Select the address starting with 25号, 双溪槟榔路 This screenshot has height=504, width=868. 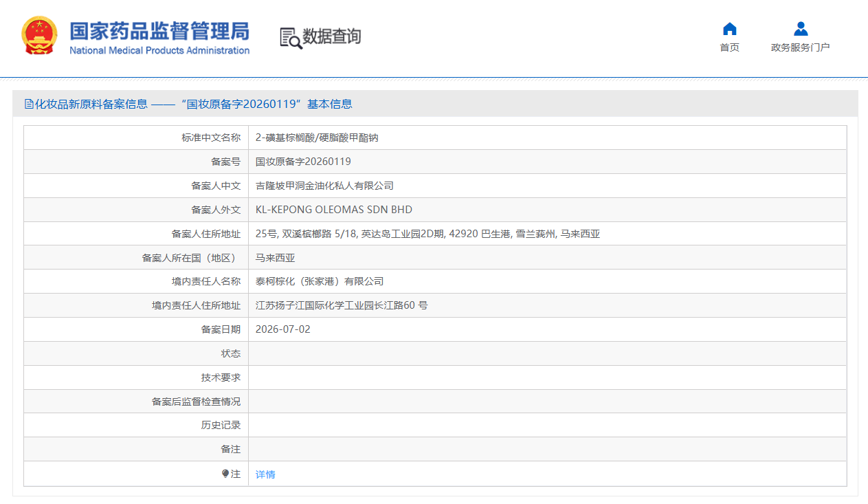(x=427, y=234)
